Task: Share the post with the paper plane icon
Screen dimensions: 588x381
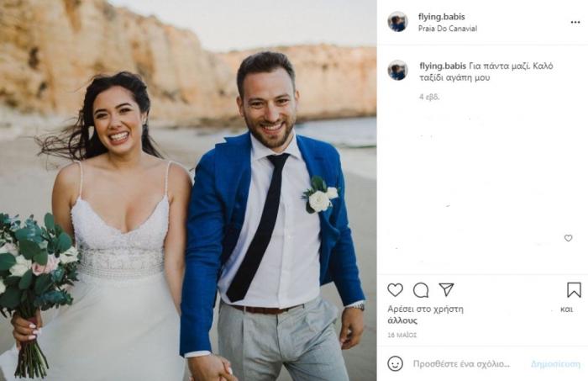Action: 446,289
